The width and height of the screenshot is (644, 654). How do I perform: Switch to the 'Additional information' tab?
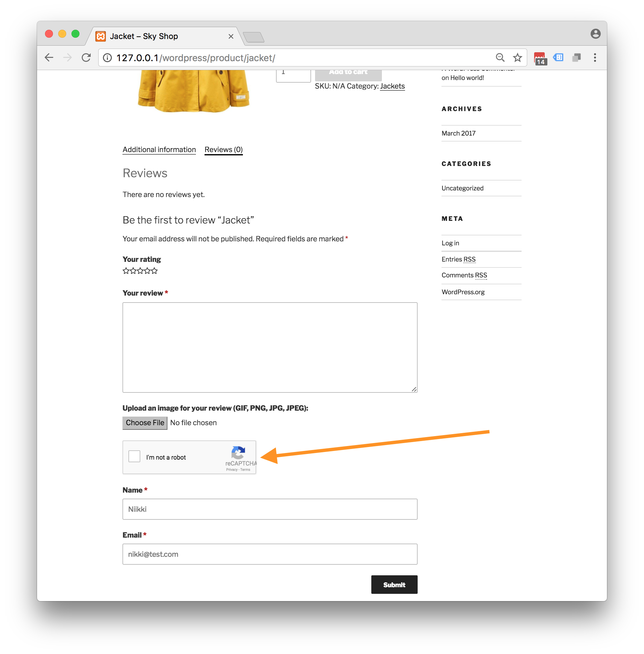click(x=159, y=149)
